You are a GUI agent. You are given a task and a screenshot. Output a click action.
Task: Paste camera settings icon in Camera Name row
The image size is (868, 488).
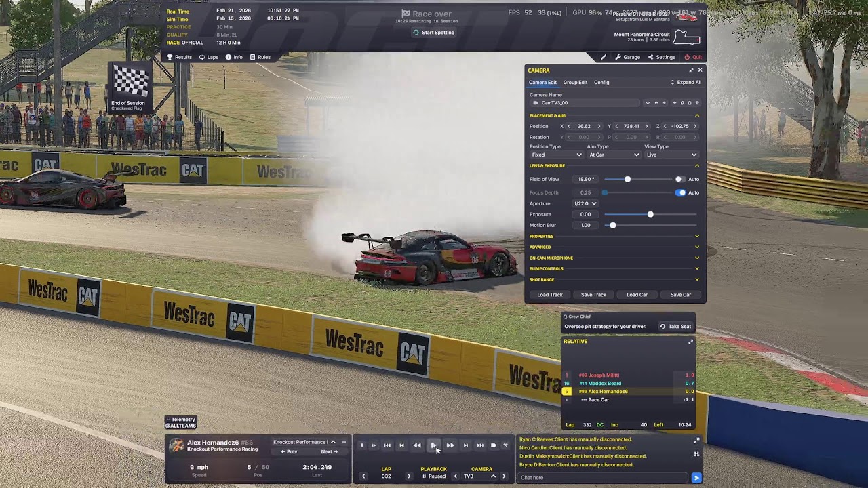click(x=690, y=103)
